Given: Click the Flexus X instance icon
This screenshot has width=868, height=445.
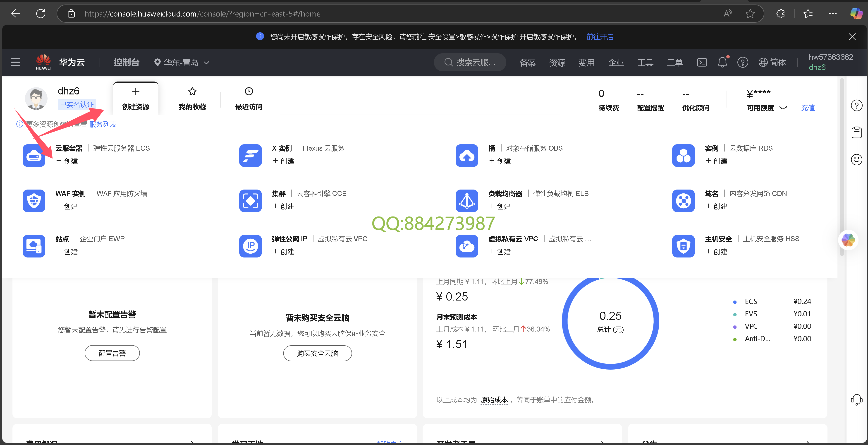Looking at the screenshot, I should [250, 155].
